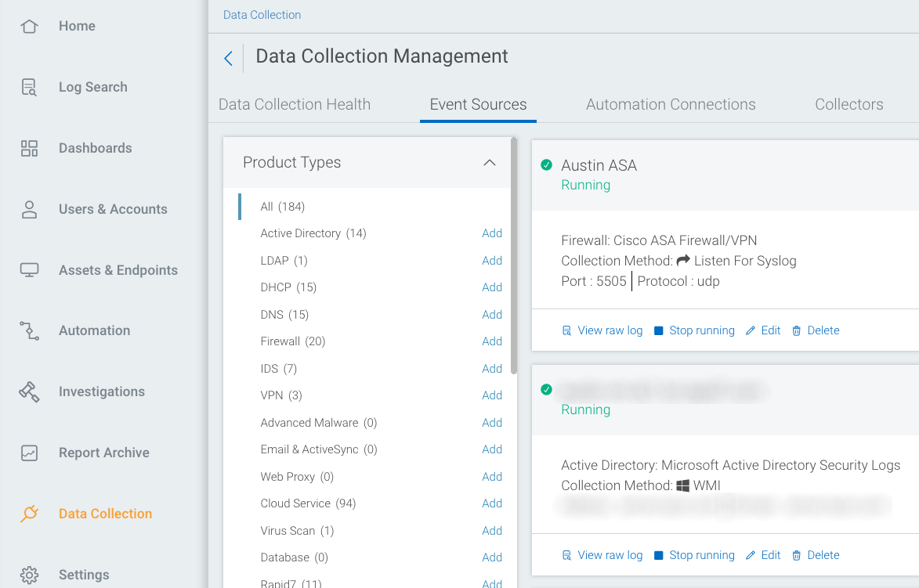Click the Users & Accounts person icon
919x588 pixels.
pos(29,209)
